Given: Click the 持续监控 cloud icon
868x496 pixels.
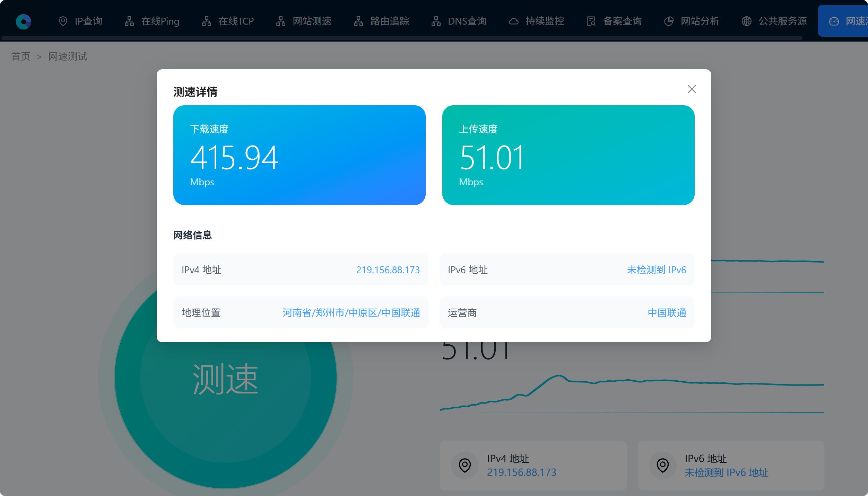Looking at the screenshot, I should [513, 21].
